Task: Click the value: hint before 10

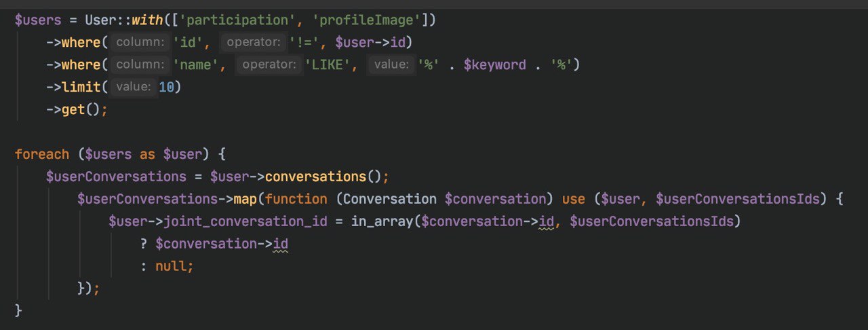Action: tap(133, 88)
